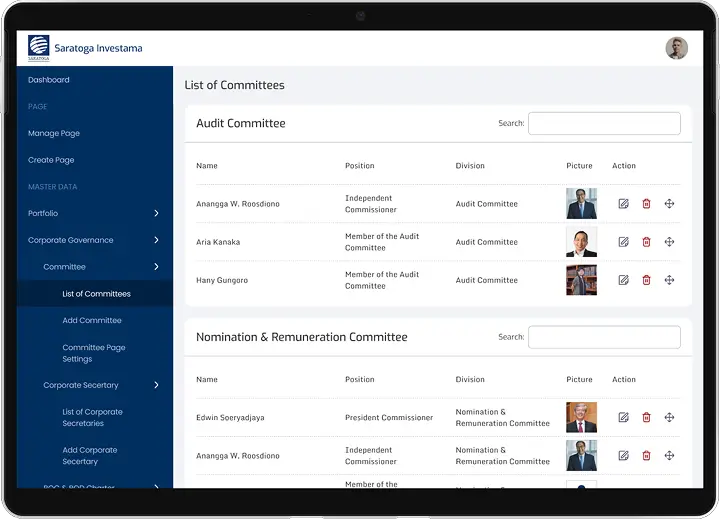Viewport: 720px width, 519px height.
Task: Collapse the Committee submenu
Action: pyautogui.click(x=156, y=267)
